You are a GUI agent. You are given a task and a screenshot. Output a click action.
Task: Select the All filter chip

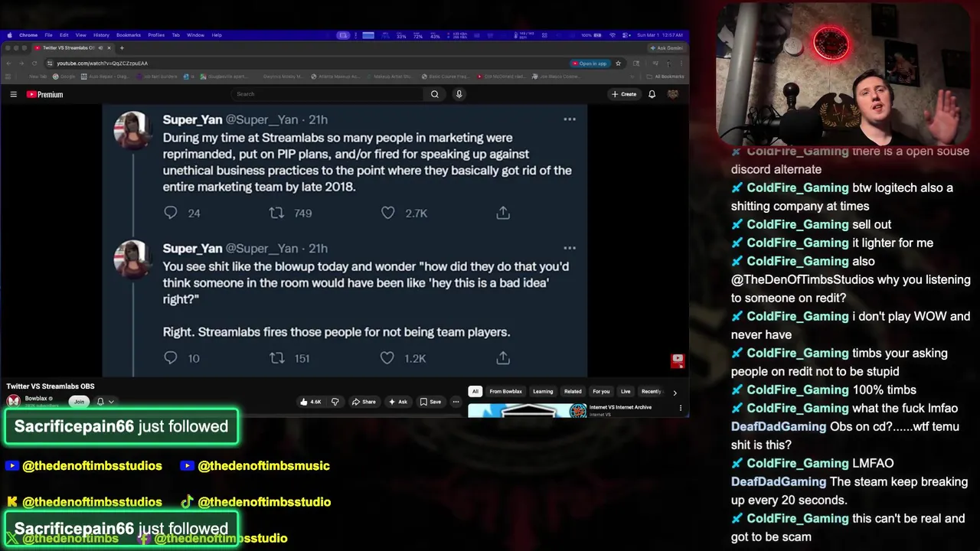[475, 392]
